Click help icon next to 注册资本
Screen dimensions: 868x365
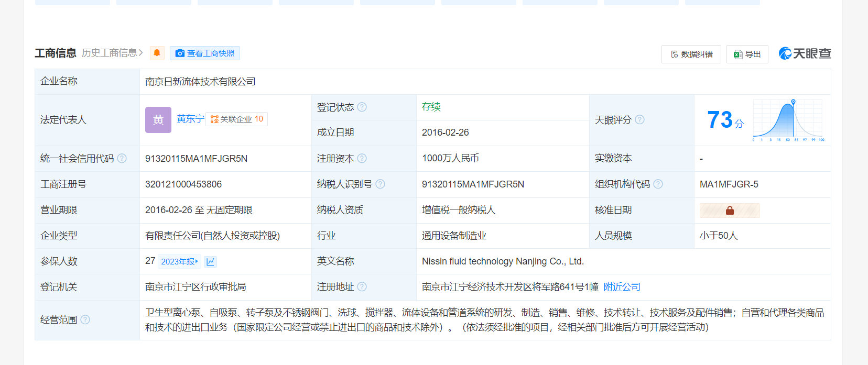tap(362, 158)
